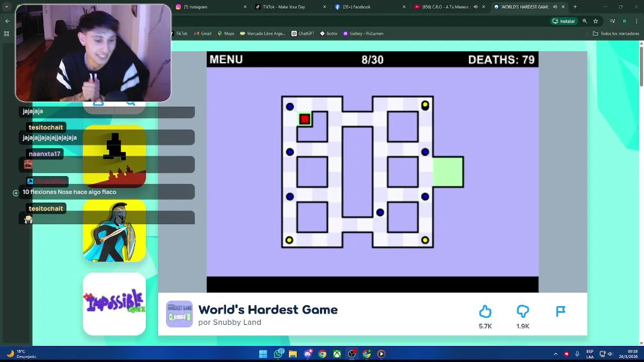Viewport: 644px width, 362px height.
Task: Close the TikTok tab
Action: [325, 7]
